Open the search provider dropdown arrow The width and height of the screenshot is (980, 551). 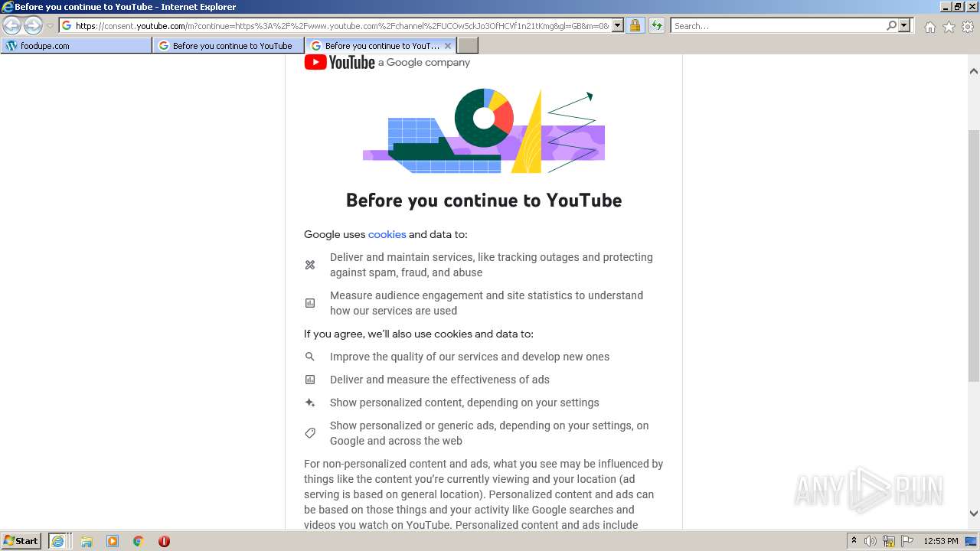(904, 26)
